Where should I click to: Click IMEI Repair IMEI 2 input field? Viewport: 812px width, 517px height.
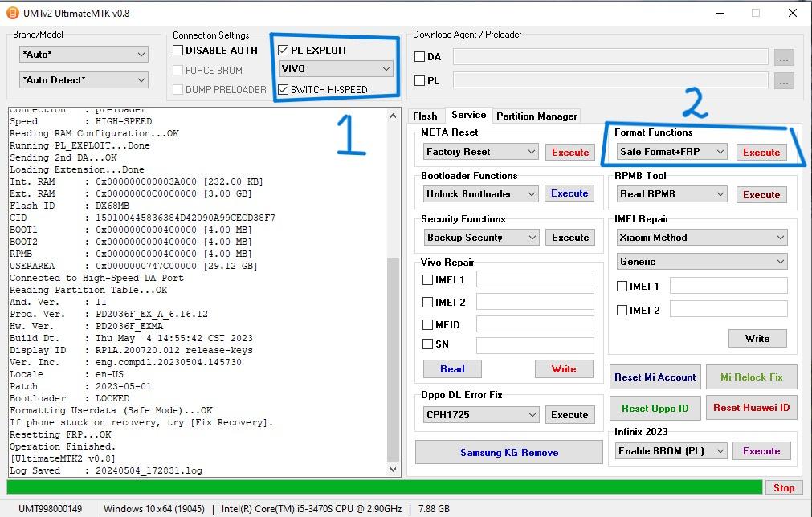pos(728,309)
